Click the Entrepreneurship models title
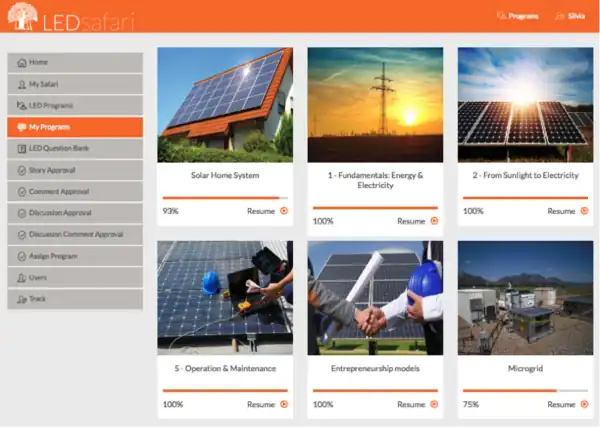Image resolution: width=600 pixels, height=427 pixels. click(x=375, y=368)
